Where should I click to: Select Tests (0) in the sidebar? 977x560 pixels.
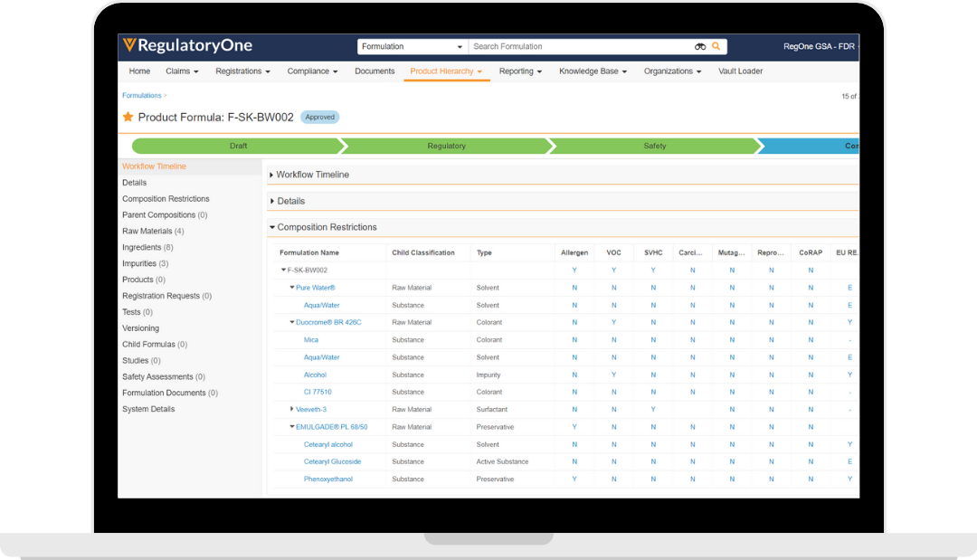[138, 312]
